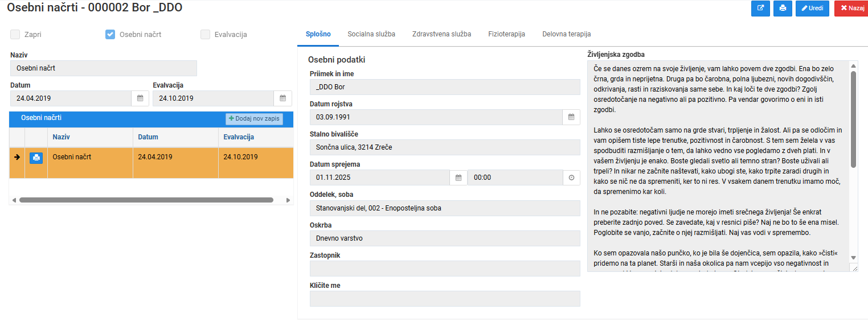Click the table horizontal scrollbar
The width and height of the screenshot is (868, 322).
[146, 200]
